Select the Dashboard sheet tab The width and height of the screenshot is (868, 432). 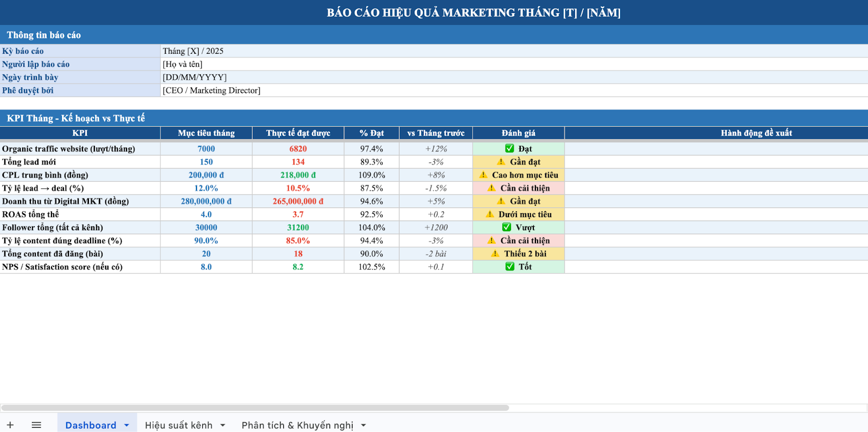point(91,425)
